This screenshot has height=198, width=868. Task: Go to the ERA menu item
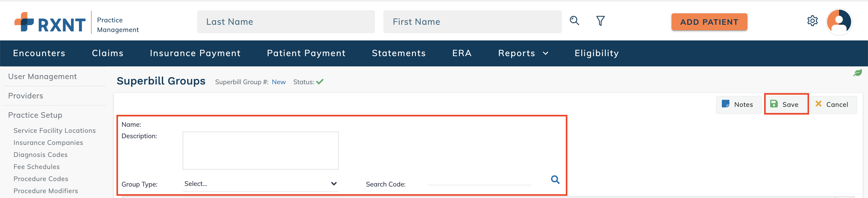click(x=462, y=53)
